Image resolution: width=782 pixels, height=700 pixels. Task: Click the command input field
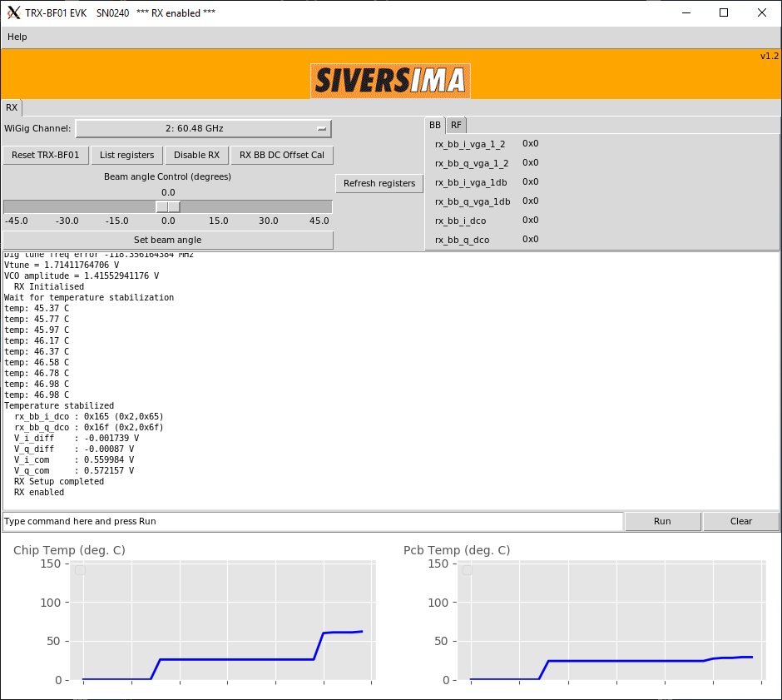(x=313, y=521)
